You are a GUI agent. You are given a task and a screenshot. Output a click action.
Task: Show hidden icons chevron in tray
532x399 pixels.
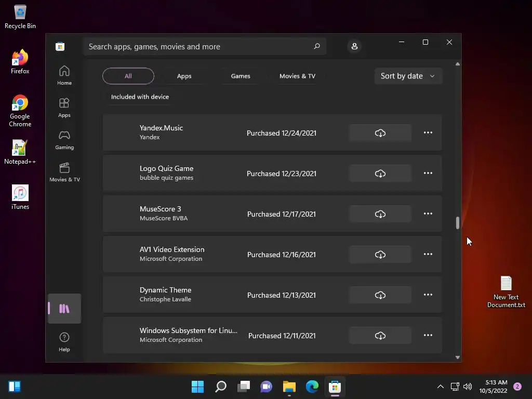[x=441, y=387]
